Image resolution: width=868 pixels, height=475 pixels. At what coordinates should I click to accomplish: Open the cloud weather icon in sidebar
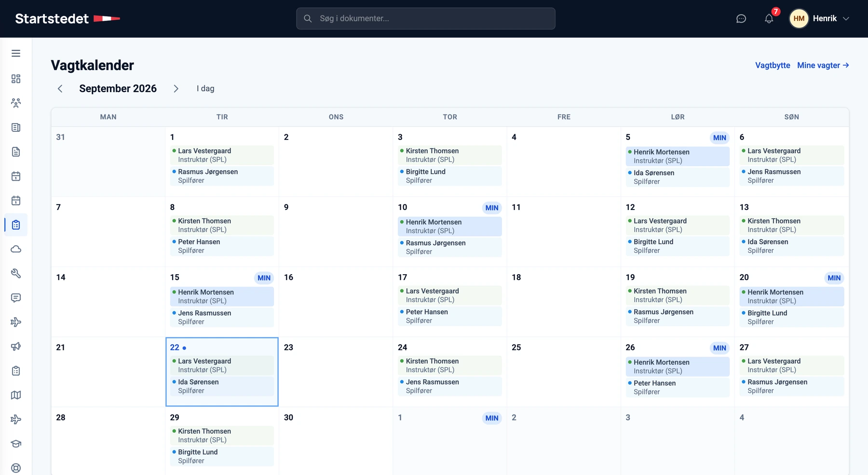pyautogui.click(x=16, y=249)
